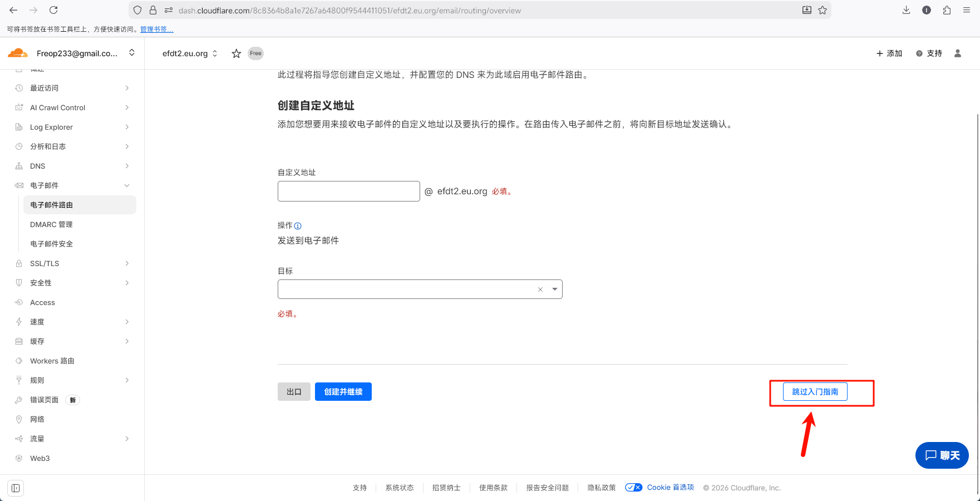
Task: Click the Cloudflare logo icon
Action: coord(17,53)
